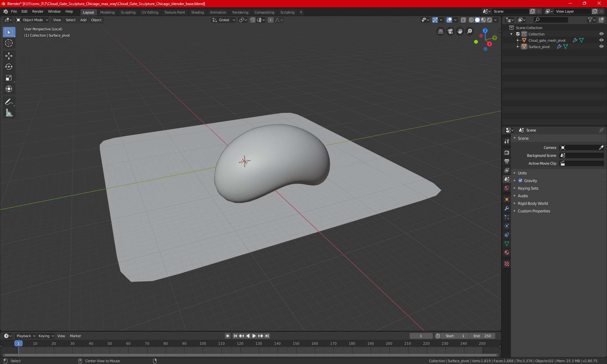
Task: Toggle the Gravity checkbox
Action: coord(520,181)
